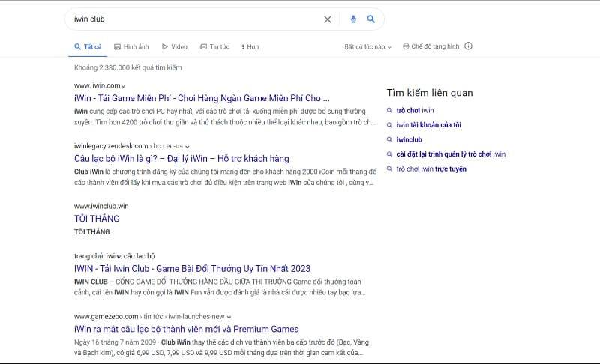This screenshot has width=600, height=364.
Task: Open the 'iWin - Tải Game Miễn Phí' result
Action: 202,98
